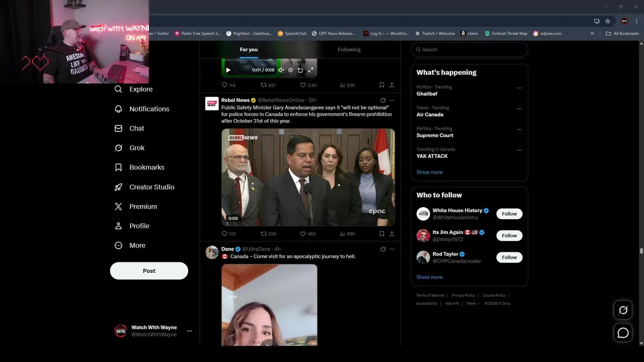This screenshot has width=644, height=362.
Task: Open more options for YAK ATTACK trend
Action: point(519,150)
